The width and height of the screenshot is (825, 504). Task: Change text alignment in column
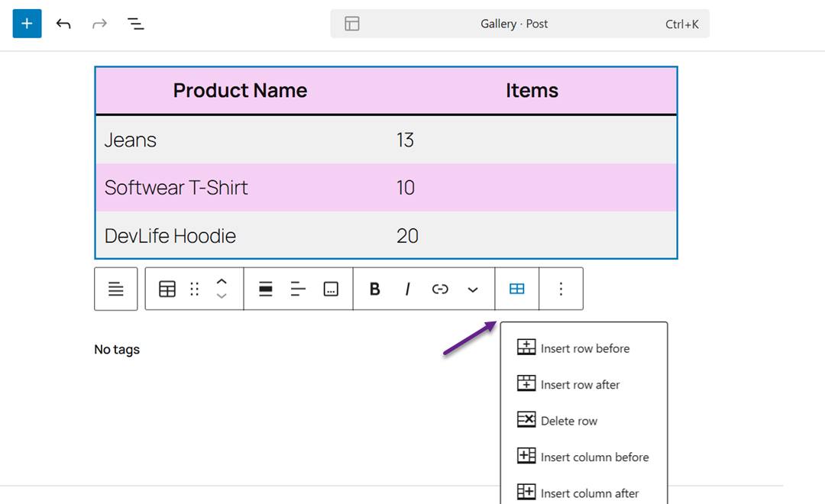tap(298, 289)
